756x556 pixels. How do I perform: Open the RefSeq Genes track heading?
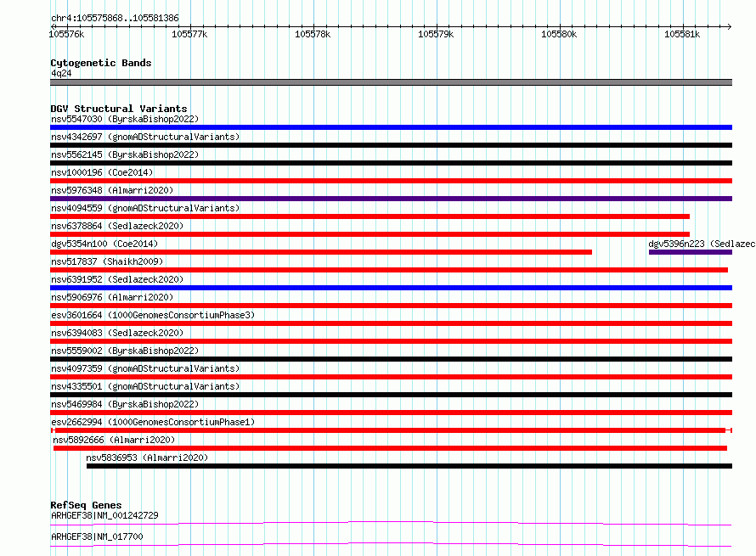pyautogui.click(x=86, y=505)
